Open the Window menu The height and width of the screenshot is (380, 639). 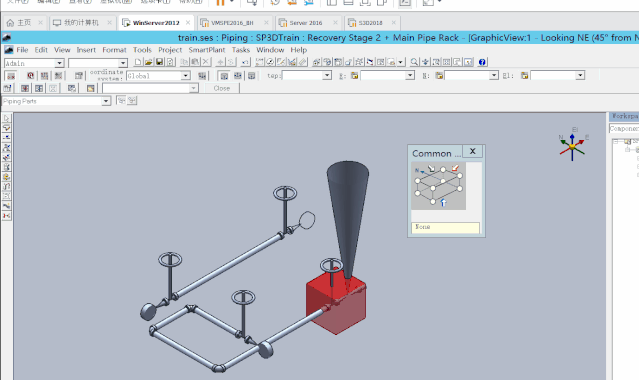point(270,50)
